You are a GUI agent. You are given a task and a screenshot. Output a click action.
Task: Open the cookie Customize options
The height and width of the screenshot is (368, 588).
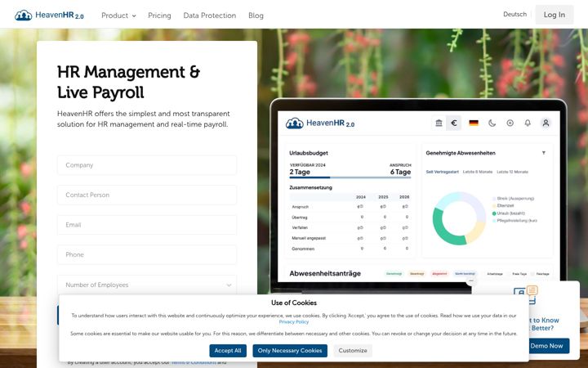pyautogui.click(x=353, y=351)
